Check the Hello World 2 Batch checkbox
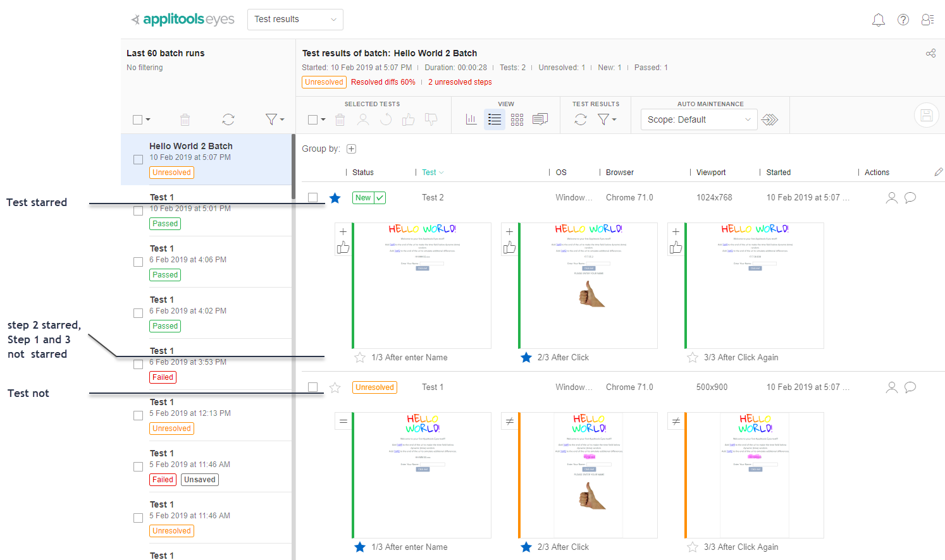This screenshot has width=945, height=560. [x=138, y=159]
